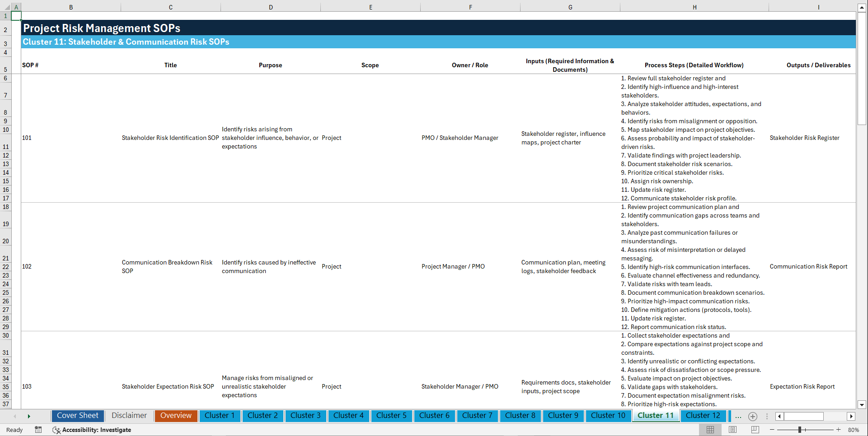
Task: Click the down arrow on the vertical scrollbar
Action: click(x=862, y=405)
